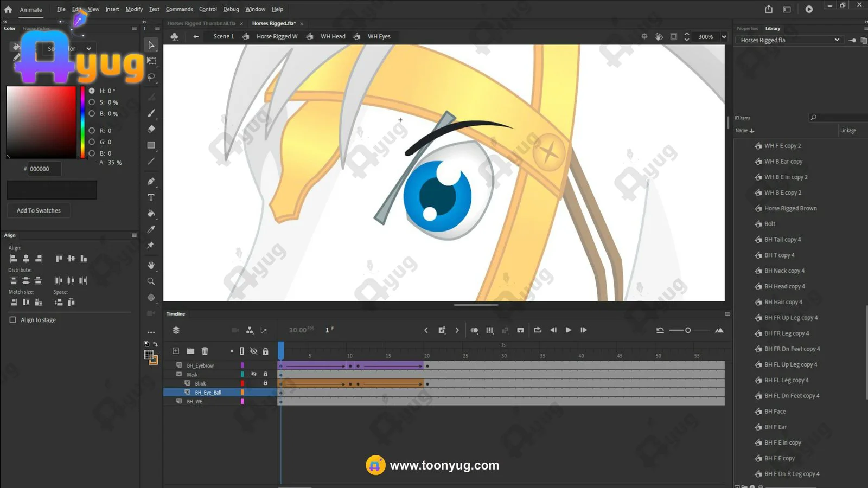
Task: Select the Lasso tool
Action: pos(151,77)
